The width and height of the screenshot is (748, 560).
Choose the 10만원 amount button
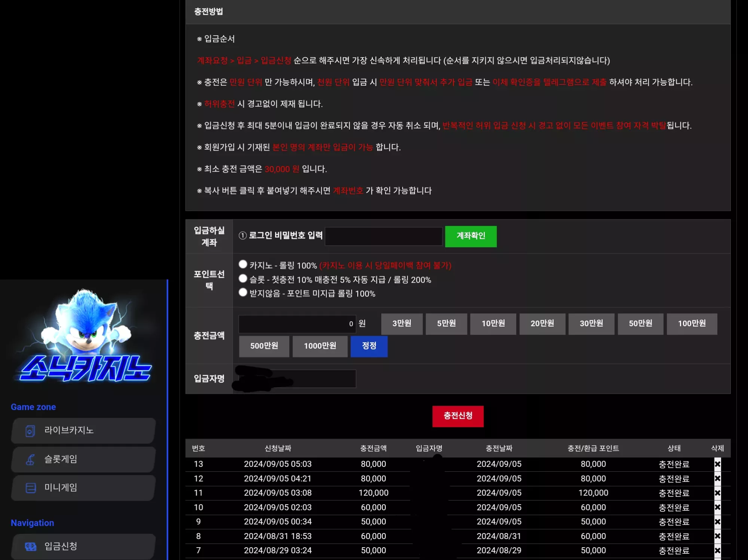[x=493, y=324]
